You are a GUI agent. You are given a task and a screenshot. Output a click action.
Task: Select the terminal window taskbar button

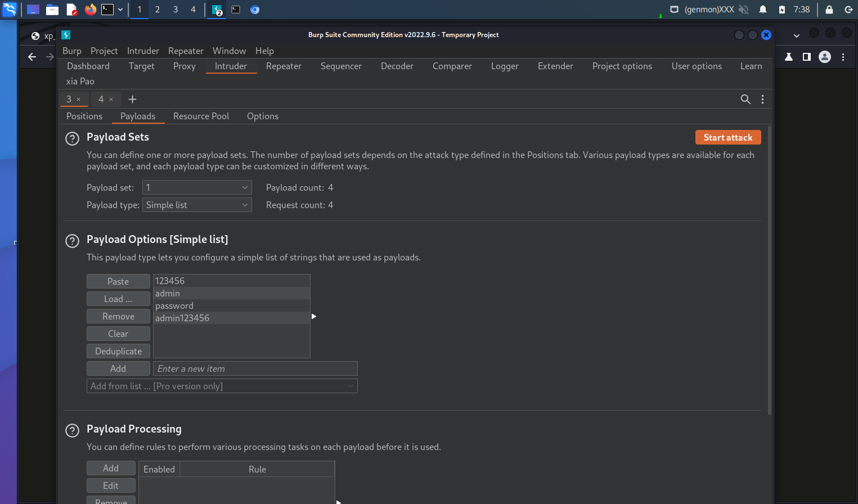click(236, 10)
